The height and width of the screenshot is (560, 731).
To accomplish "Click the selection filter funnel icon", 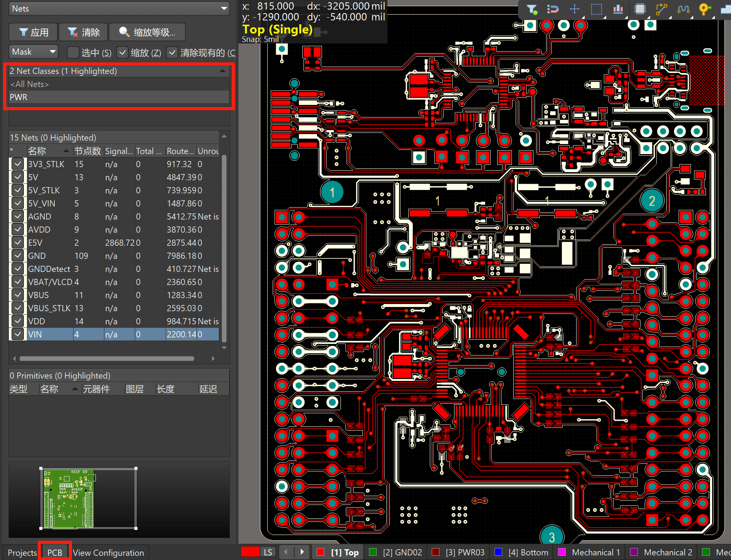I will tap(532, 9).
